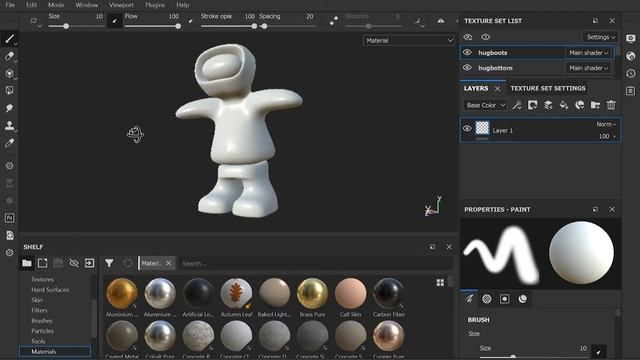Select the Projection tool
Screen dimensions: 640x360
point(9,73)
